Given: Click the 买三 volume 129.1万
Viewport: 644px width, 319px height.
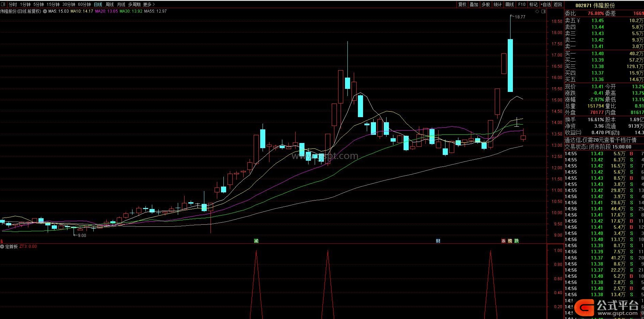Looking at the screenshot, I should [x=635, y=66].
